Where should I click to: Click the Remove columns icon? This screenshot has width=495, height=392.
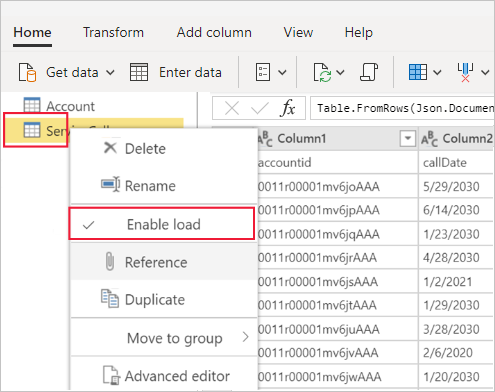(465, 72)
